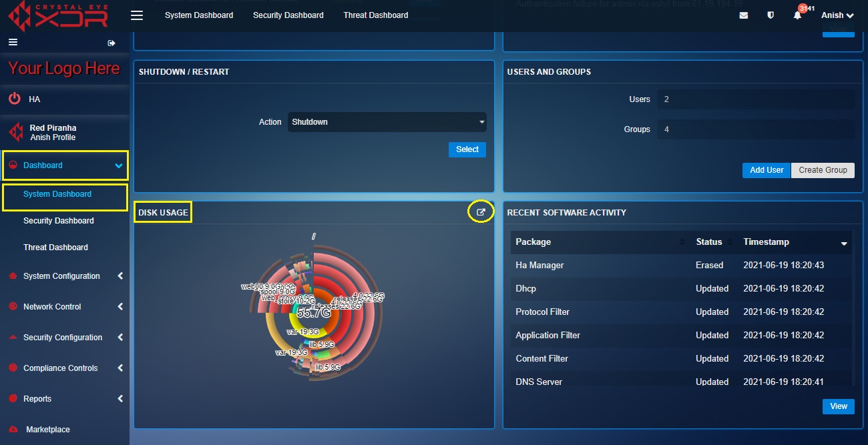Switch to System Dashboard in top bar
The height and width of the screenshot is (445, 868).
click(x=199, y=15)
